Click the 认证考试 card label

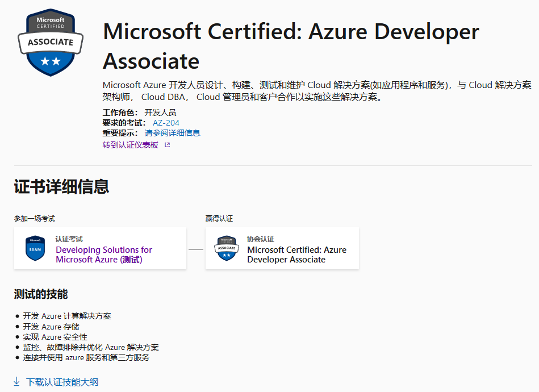pos(69,239)
